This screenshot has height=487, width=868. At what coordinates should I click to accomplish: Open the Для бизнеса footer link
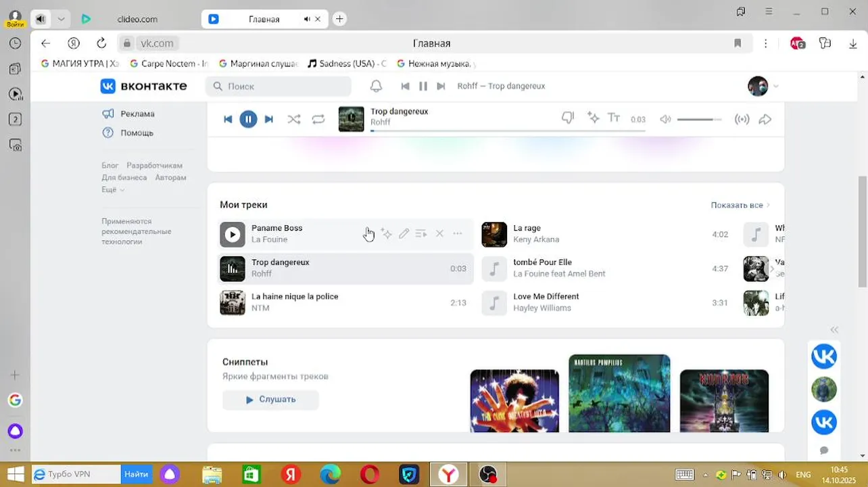pyautogui.click(x=124, y=177)
